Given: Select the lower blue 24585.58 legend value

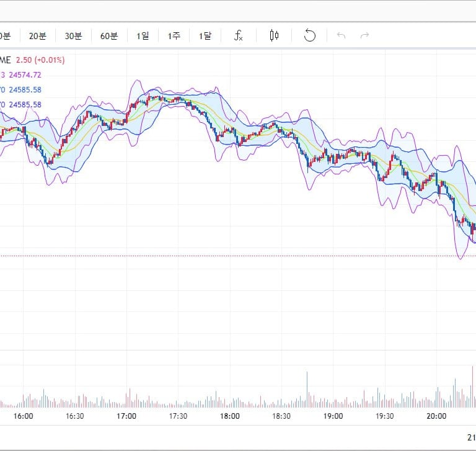Looking at the screenshot, I should [25, 104].
